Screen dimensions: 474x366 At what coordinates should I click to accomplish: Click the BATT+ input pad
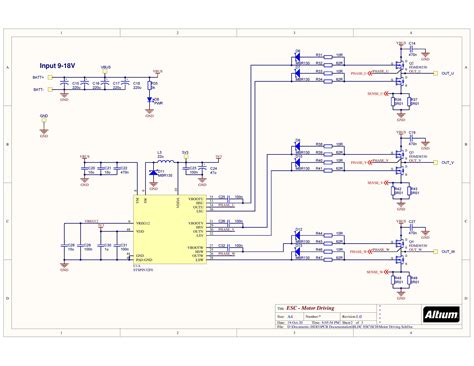coord(50,77)
